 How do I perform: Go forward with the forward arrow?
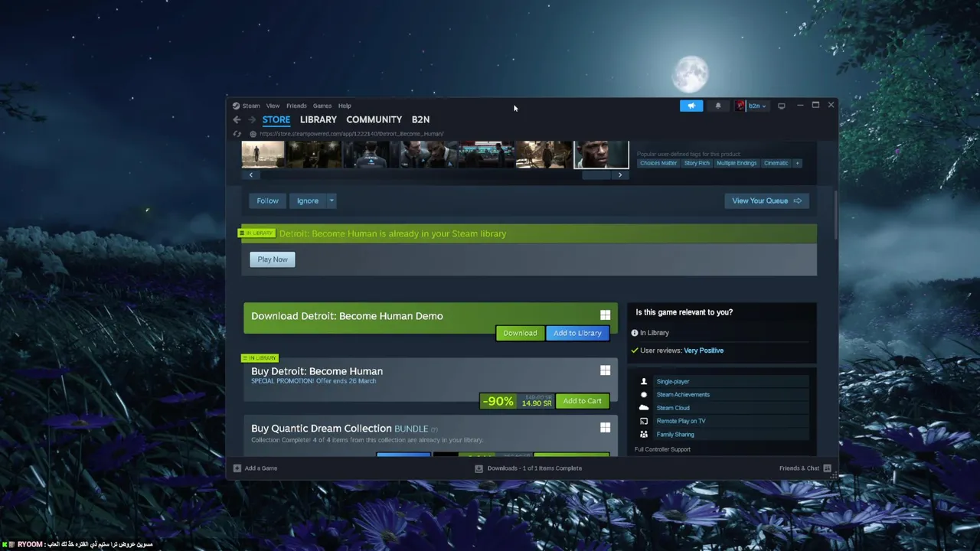(250, 119)
